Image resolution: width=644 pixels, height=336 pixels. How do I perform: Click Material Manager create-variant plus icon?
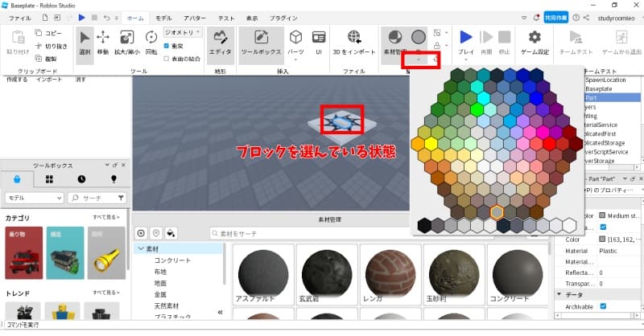pos(141,233)
